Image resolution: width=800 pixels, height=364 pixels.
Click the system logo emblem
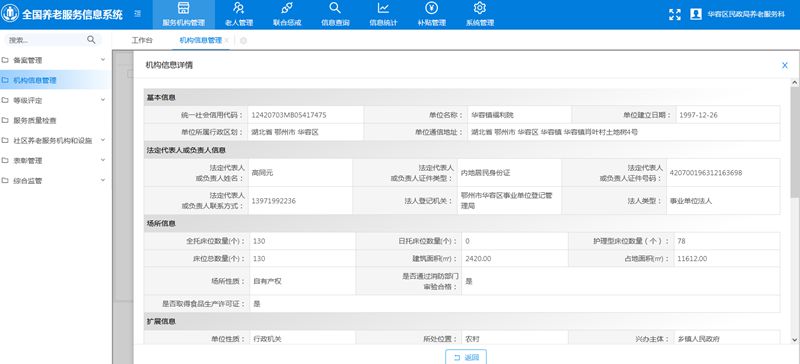point(10,14)
